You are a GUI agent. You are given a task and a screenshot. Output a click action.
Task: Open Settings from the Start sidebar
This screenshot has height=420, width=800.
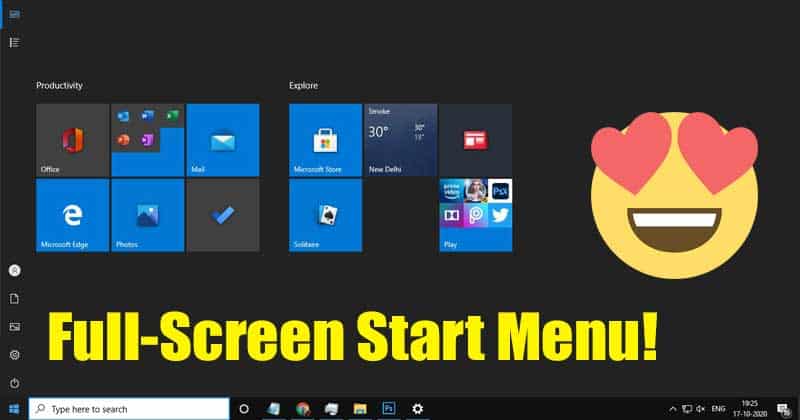tap(14, 355)
